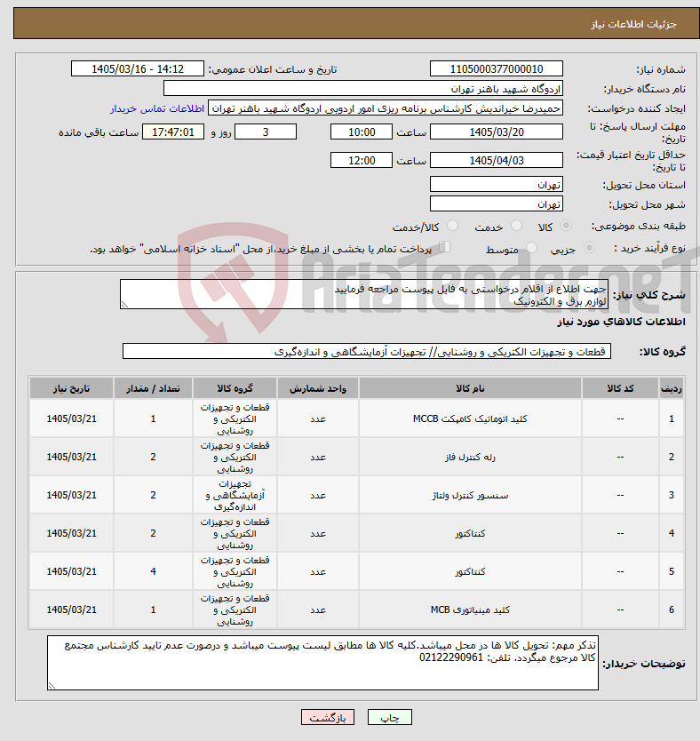Click item name سنسور کنترل ولتاژ
This screenshot has width=700, height=741.
click(x=470, y=495)
